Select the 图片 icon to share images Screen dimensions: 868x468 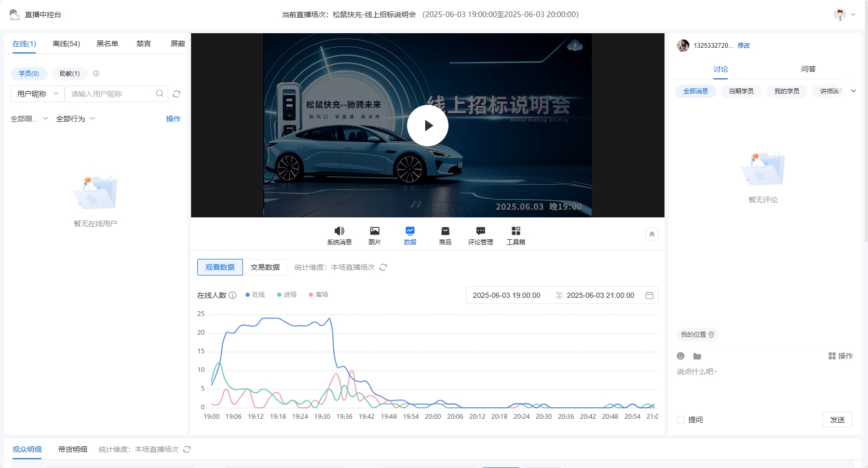click(374, 235)
